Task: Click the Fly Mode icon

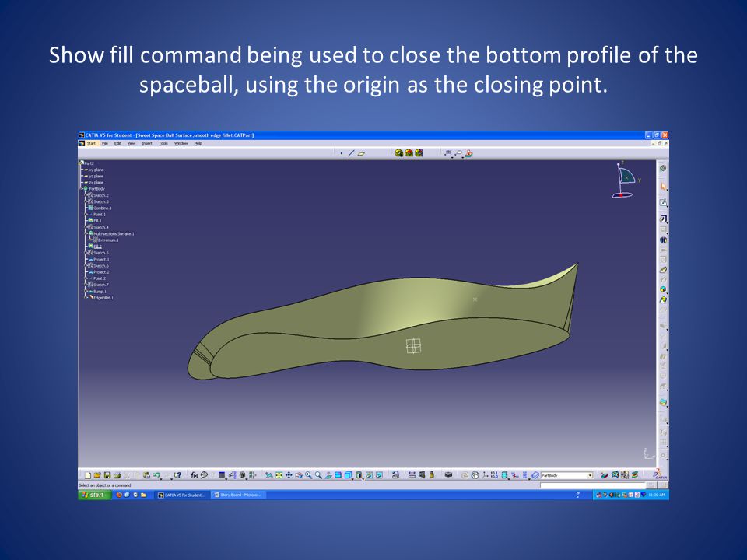Action: 268,475
